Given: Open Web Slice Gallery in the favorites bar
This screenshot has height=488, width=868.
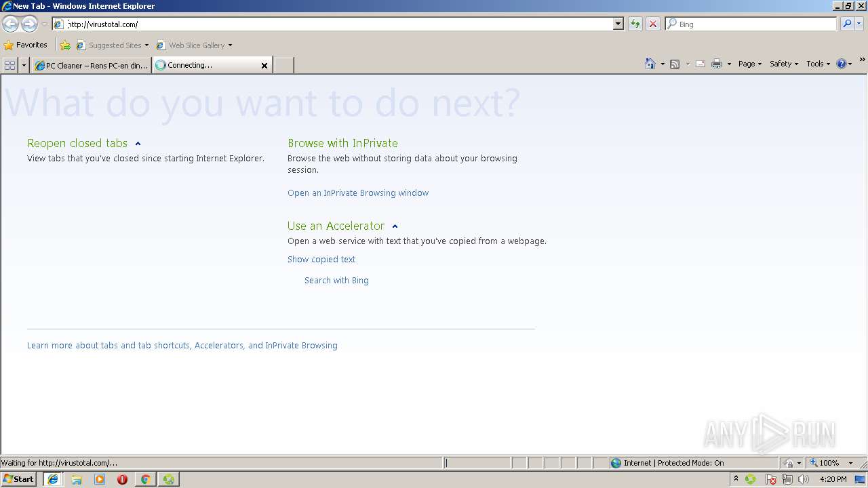Looking at the screenshot, I should [x=194, y=45].
